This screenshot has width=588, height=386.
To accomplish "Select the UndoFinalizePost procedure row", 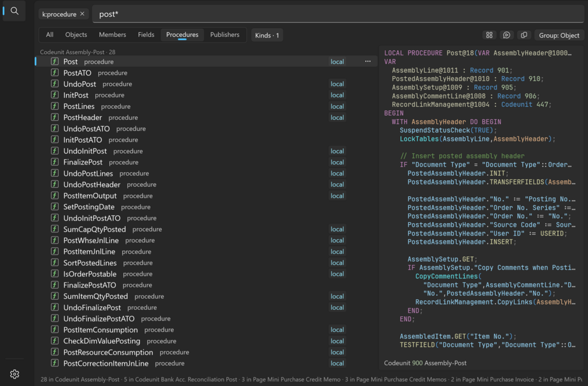I will 206,307.
